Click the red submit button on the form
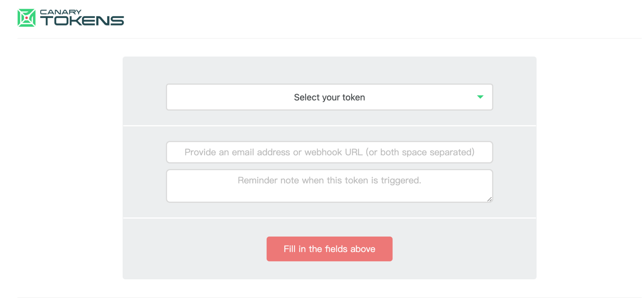This screenshot has height=301, width=644. 329,249
